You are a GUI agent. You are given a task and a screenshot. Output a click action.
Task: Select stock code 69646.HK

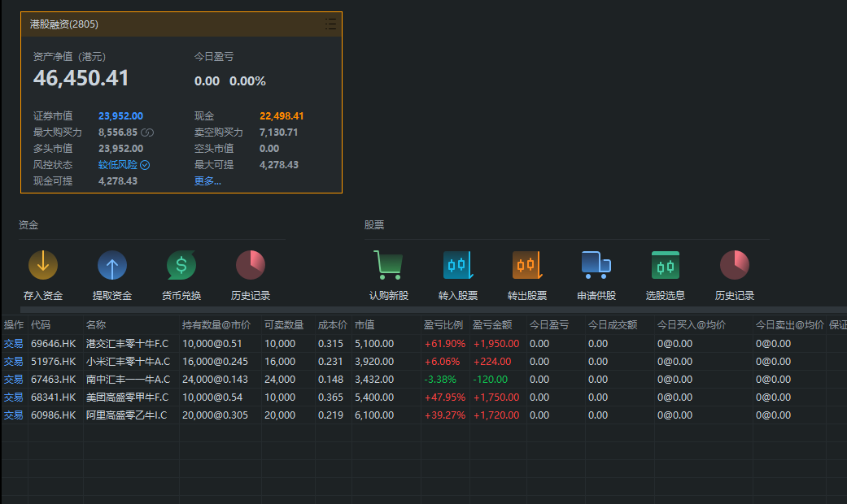[x=54, y=344]
